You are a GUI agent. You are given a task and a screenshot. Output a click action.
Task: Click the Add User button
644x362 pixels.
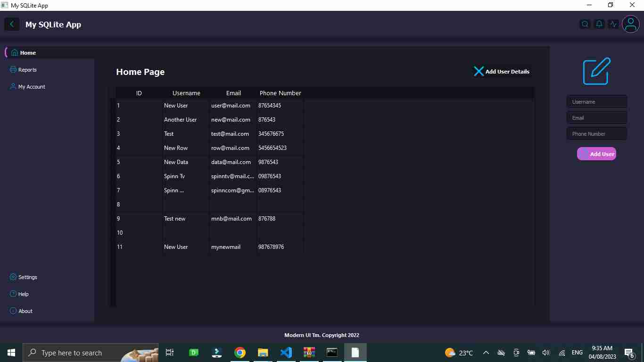click(x=596, y=154)
